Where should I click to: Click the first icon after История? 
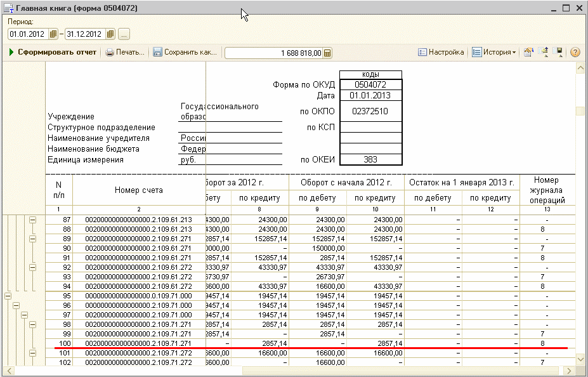pos(528,52)
